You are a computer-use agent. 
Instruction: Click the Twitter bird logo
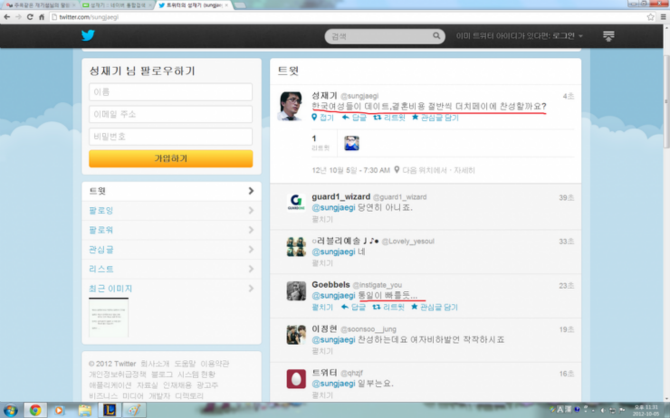[x=88, y=35]
